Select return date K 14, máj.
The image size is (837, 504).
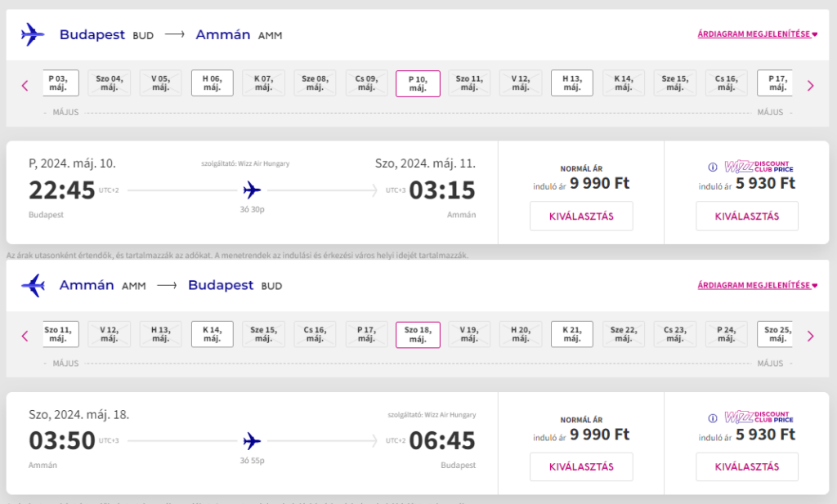point(213,334)
